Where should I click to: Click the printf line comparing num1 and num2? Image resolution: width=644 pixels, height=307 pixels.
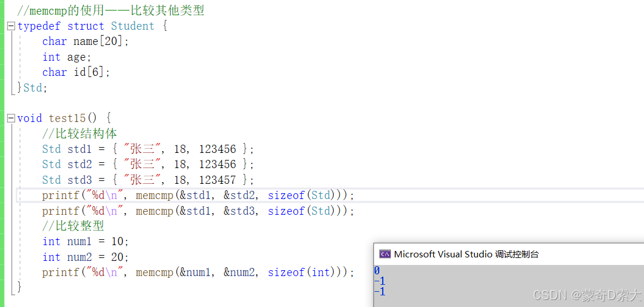click(198, 273)
